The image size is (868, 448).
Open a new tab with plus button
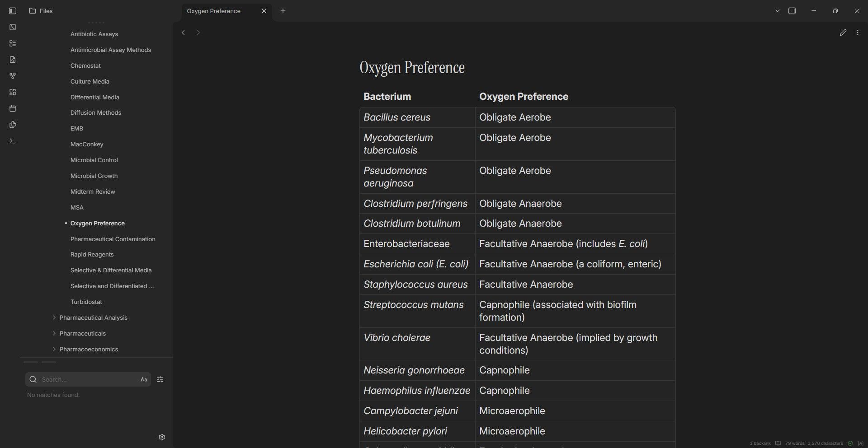pyautogui.click(x=283, y=11)
